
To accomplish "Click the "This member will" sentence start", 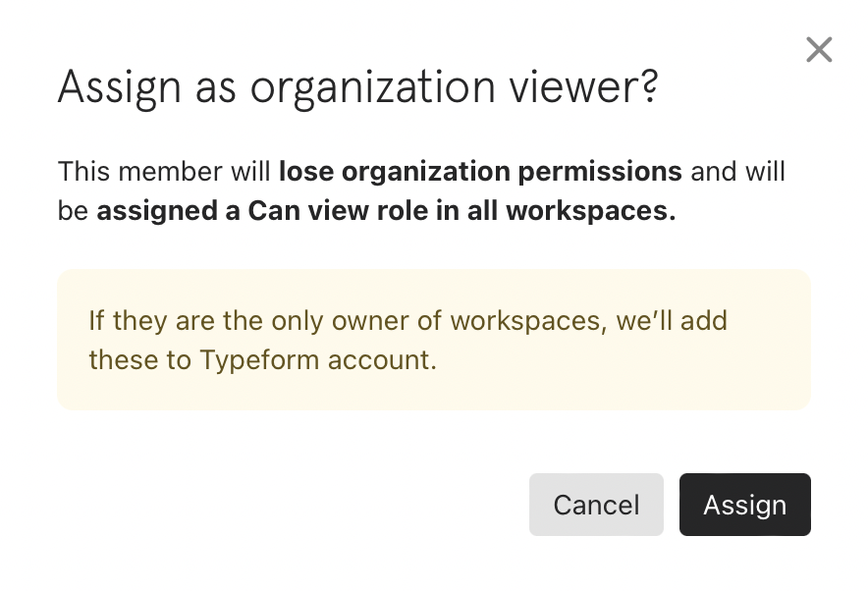I will tap(164, 172).
